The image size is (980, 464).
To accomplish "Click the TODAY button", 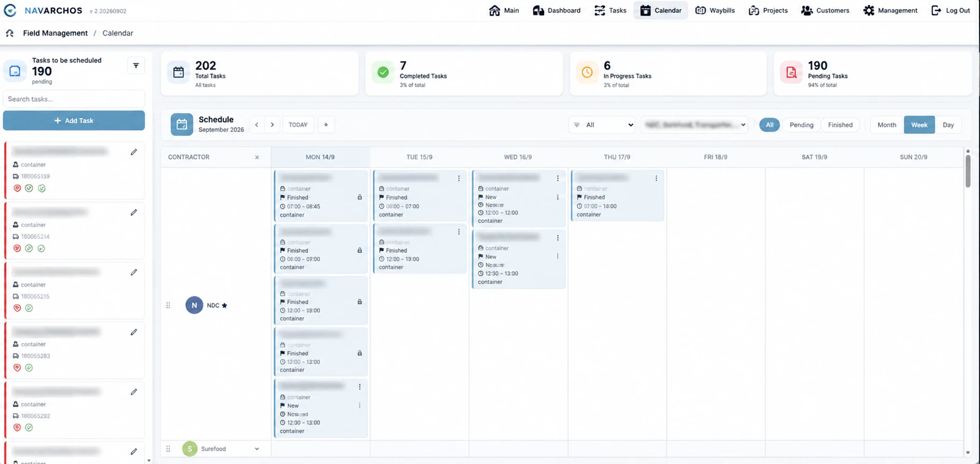I will point(298,125).
